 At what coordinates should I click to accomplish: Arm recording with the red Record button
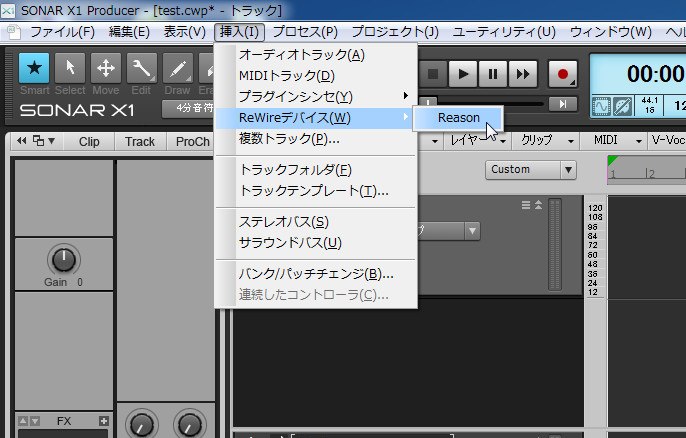click(563, 74)
